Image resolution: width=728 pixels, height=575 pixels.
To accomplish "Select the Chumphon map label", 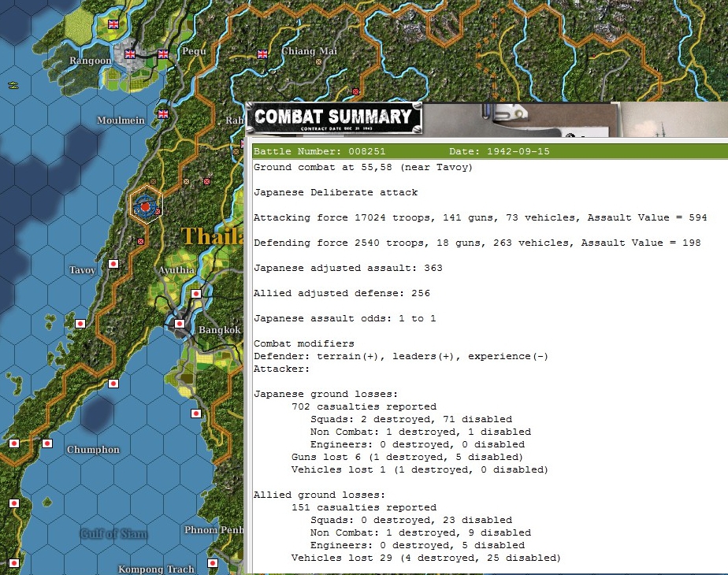I will click(x=93, y=450).
